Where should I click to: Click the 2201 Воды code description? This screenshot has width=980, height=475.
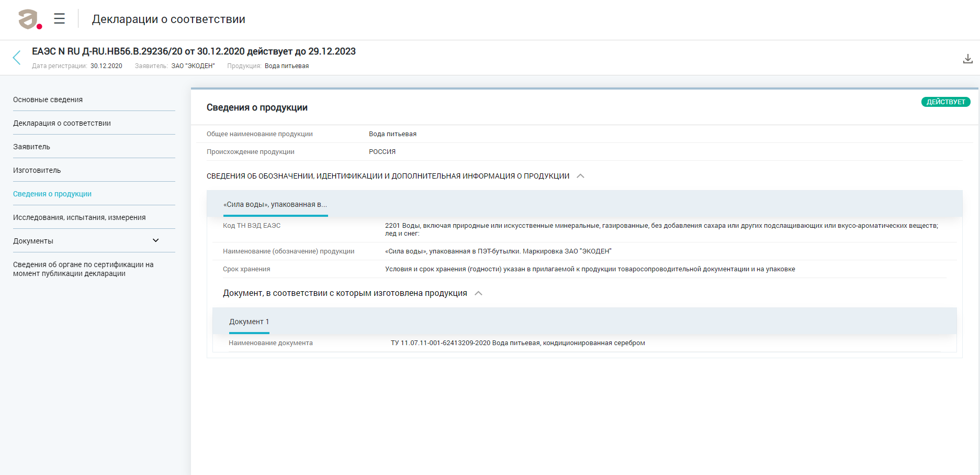661,229
